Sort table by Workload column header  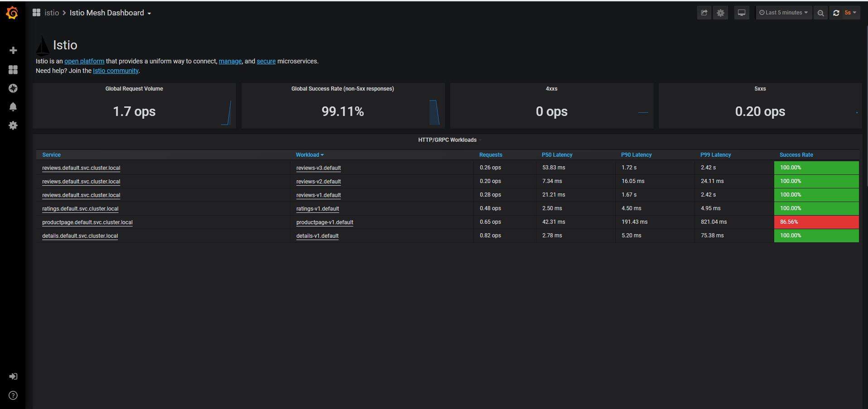[309, 155]
